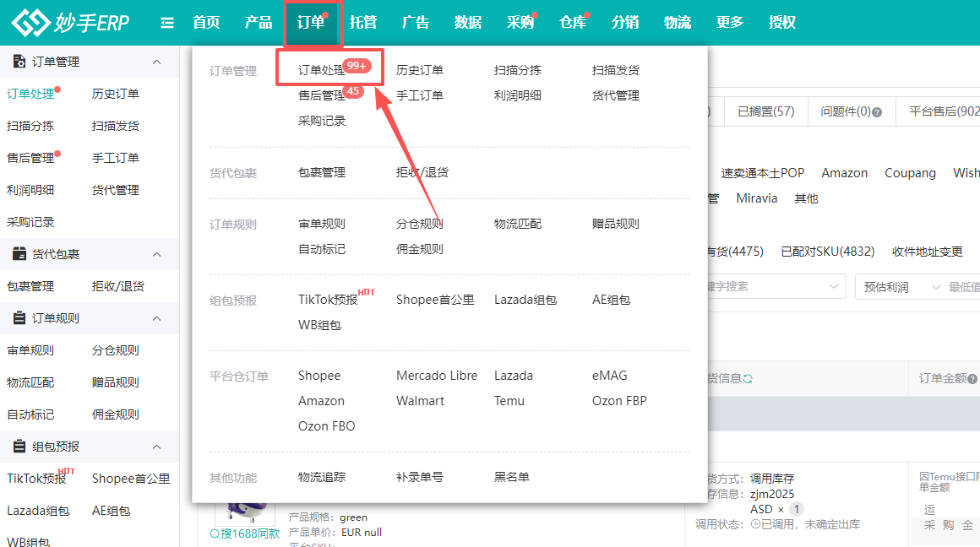This screenshot has width=980, height=547.
Task: Open the 物流 top menu
Action: click(678, 23)
